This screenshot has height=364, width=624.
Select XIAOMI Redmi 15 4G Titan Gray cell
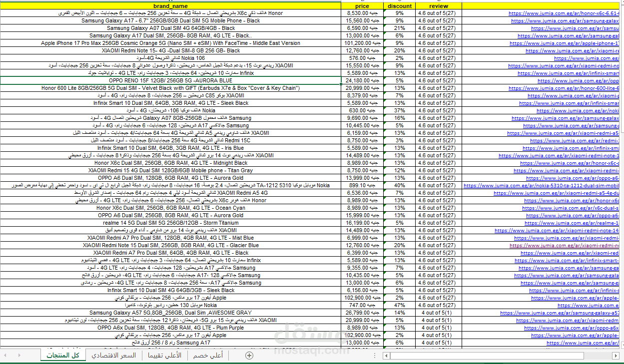tap(171, 171)
